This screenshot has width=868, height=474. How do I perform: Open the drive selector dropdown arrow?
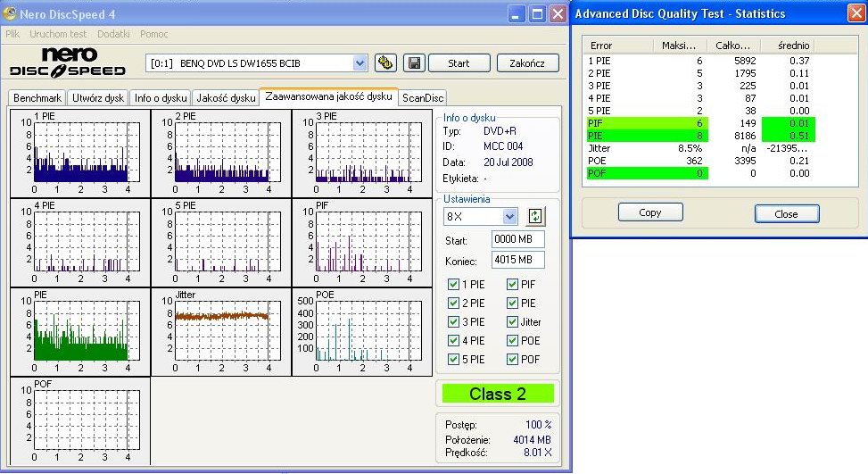pyautogui.click(x=360, y=63)
